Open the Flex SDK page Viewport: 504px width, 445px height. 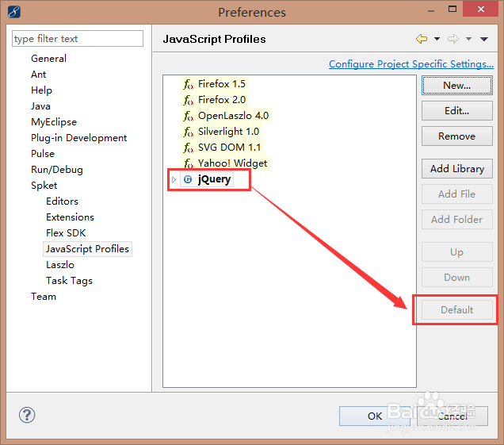coord(66,233)
